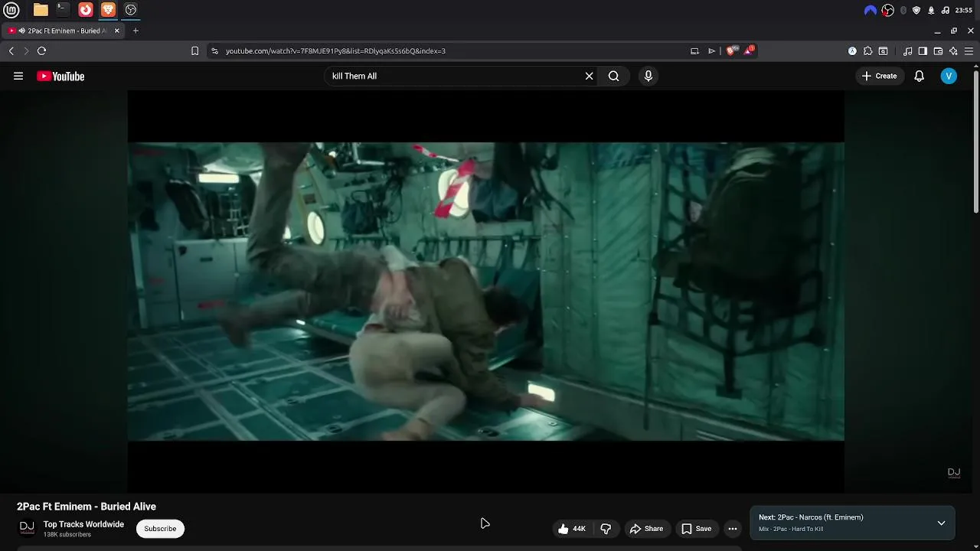Viewport: 980px width, 551px height.
Task: Open the clock showing 23:55
Action: coord(965,10)
